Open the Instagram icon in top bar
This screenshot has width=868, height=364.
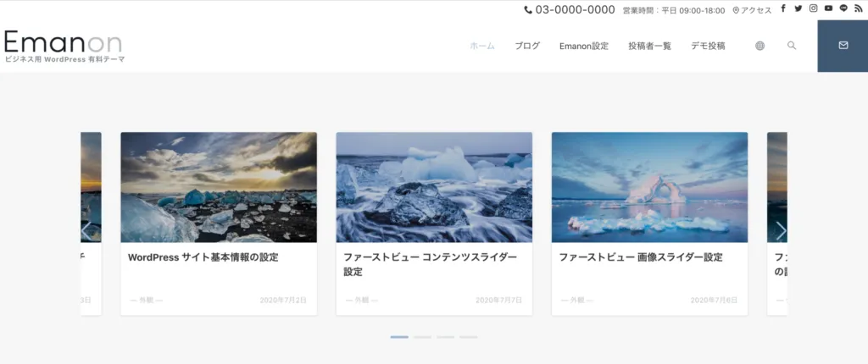[x=813, y=8]
